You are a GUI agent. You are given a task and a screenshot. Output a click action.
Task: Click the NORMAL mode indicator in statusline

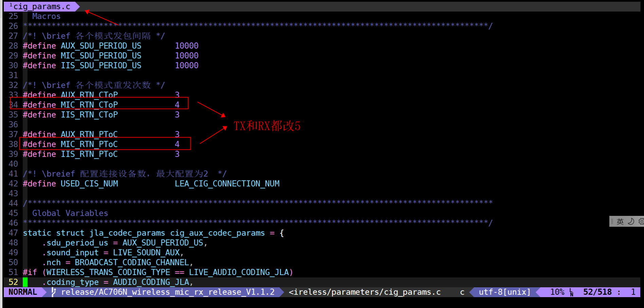[23, 292]
